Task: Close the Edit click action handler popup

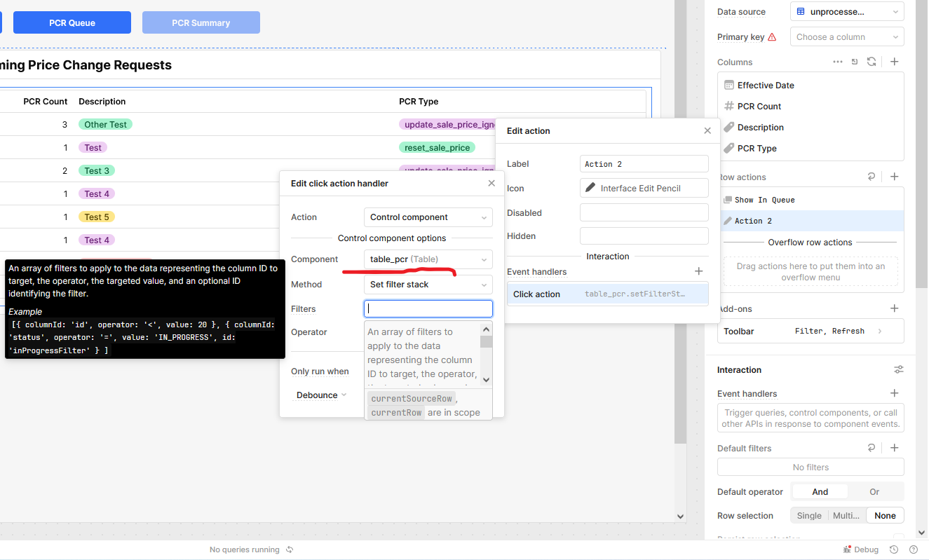Action: 492,184
